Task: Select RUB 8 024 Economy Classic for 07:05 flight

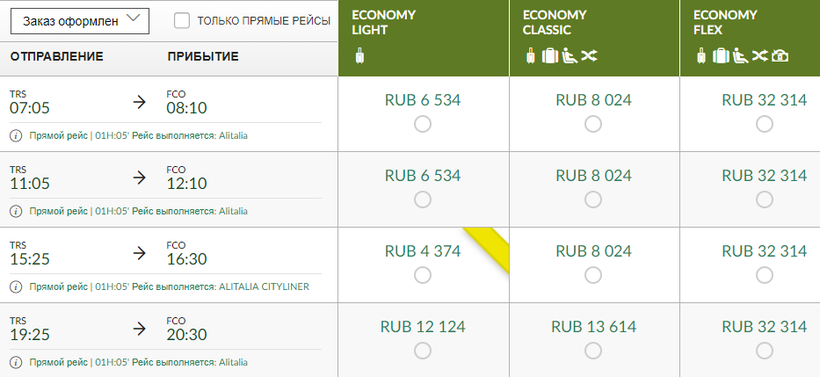Action: [x=593, y=124]
